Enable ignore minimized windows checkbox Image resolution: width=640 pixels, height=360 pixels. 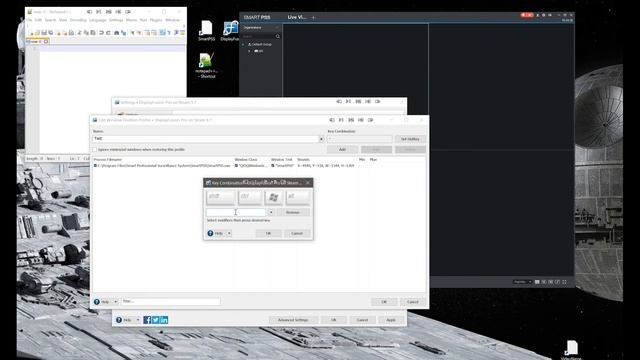(x=95, y=149)
